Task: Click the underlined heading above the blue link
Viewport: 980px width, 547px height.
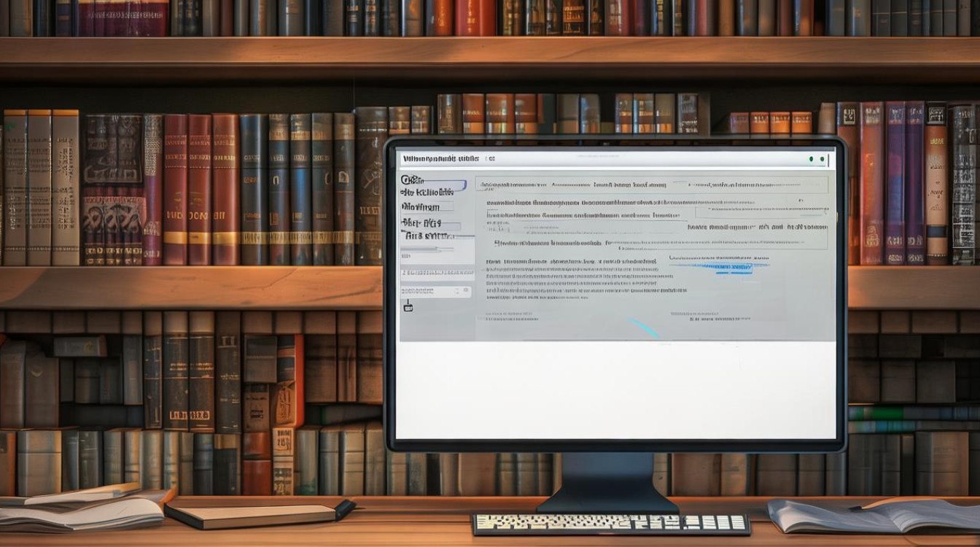Action: coord(718,257)
